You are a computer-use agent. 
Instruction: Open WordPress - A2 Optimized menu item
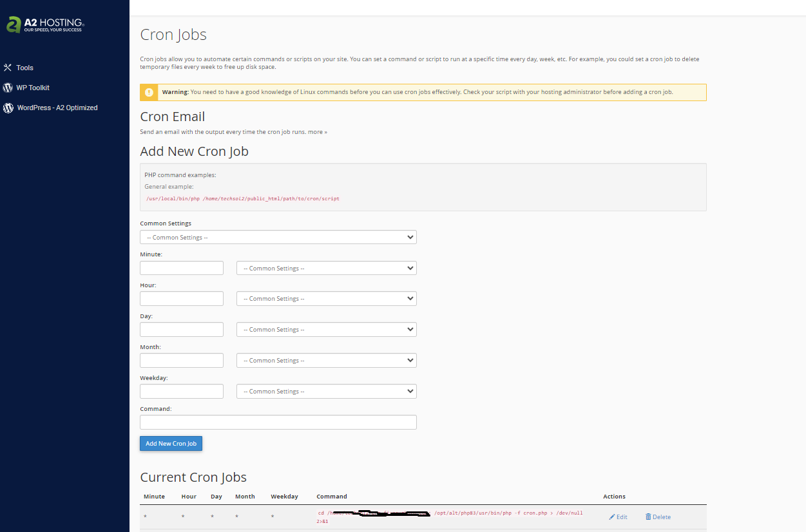pos(57,108)
